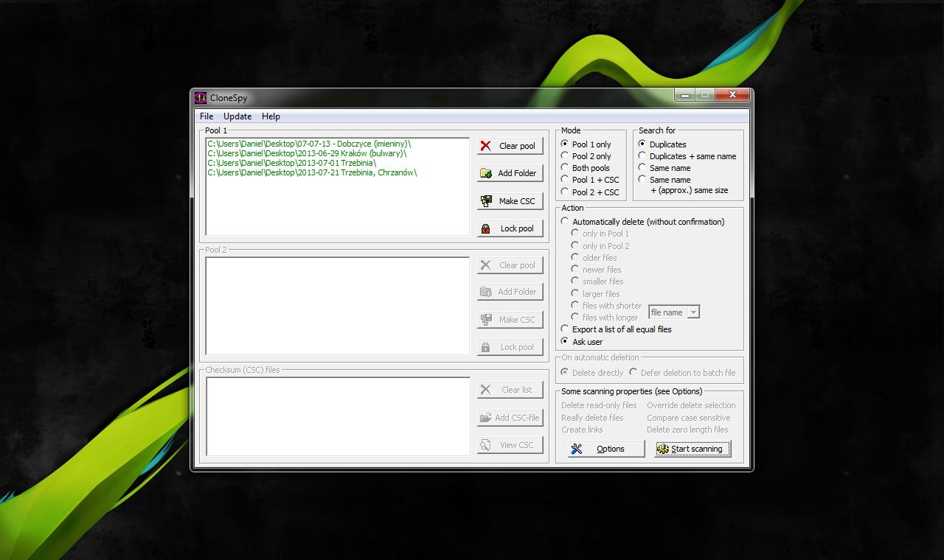Select the Kraków (bulwary) folder path
944x560 pixels.
[307, 153]
